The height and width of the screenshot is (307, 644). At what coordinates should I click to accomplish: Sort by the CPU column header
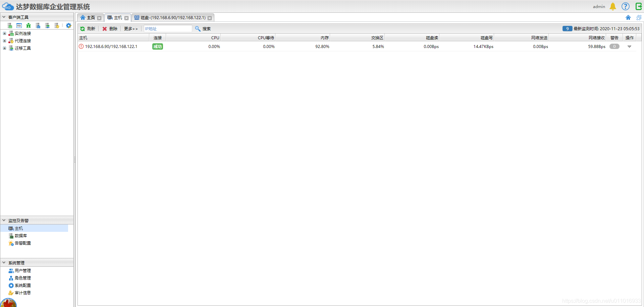pos(193,38)
